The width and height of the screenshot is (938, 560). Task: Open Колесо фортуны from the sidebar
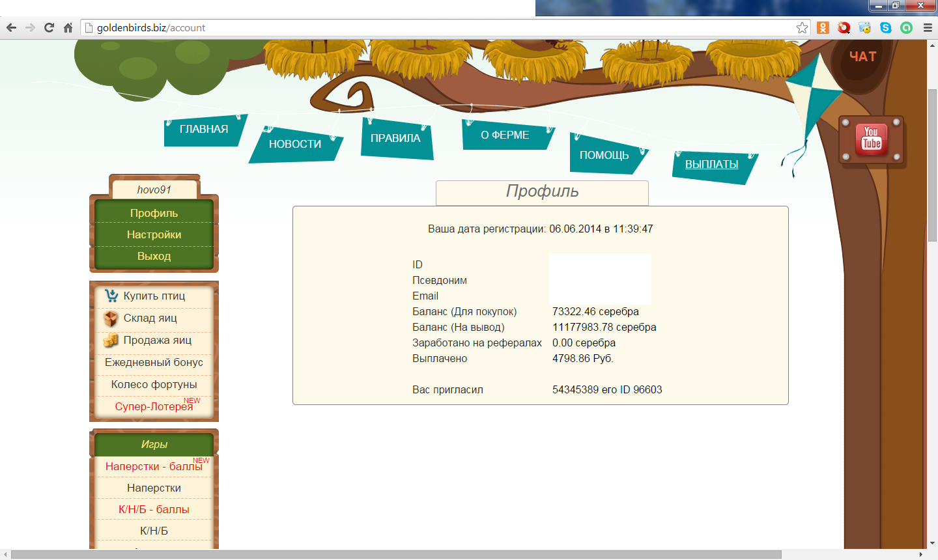[154, 384]
